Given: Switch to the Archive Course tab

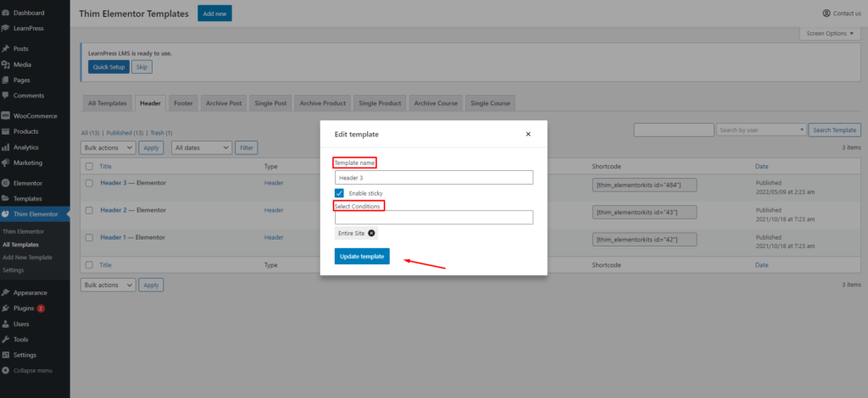Looking at the screenshot, I should (x=436, y=103).
